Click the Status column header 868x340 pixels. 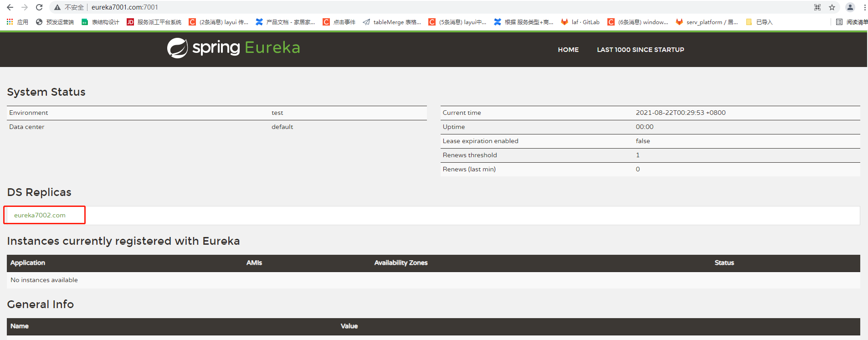click(x=724, y=263)
